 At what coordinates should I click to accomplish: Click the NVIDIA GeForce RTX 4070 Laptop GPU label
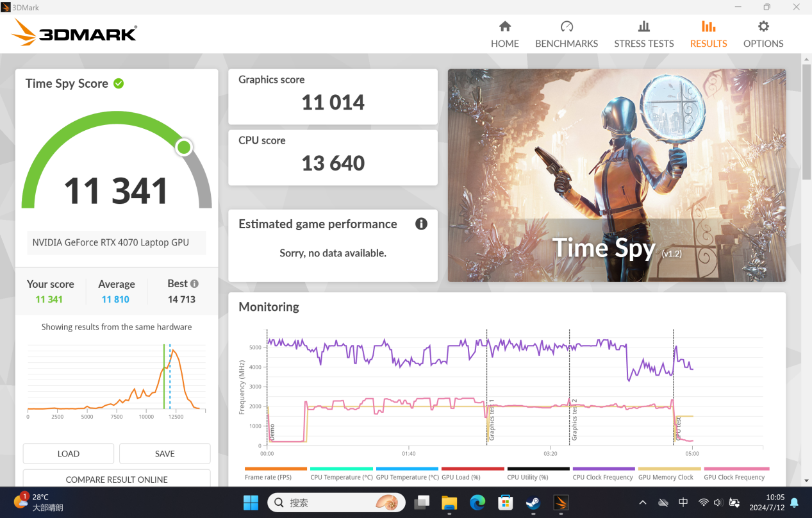tap(111, 242)
